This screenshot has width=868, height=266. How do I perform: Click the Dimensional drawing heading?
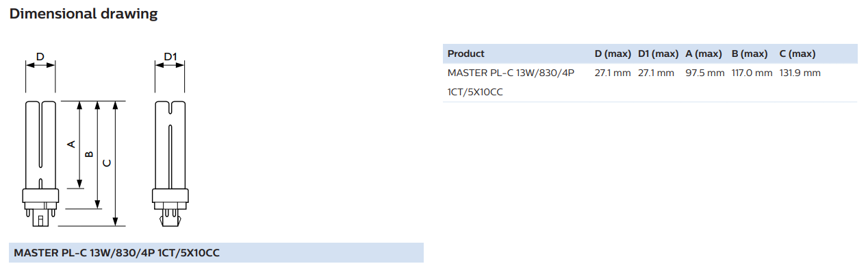(x=84, y=13)
